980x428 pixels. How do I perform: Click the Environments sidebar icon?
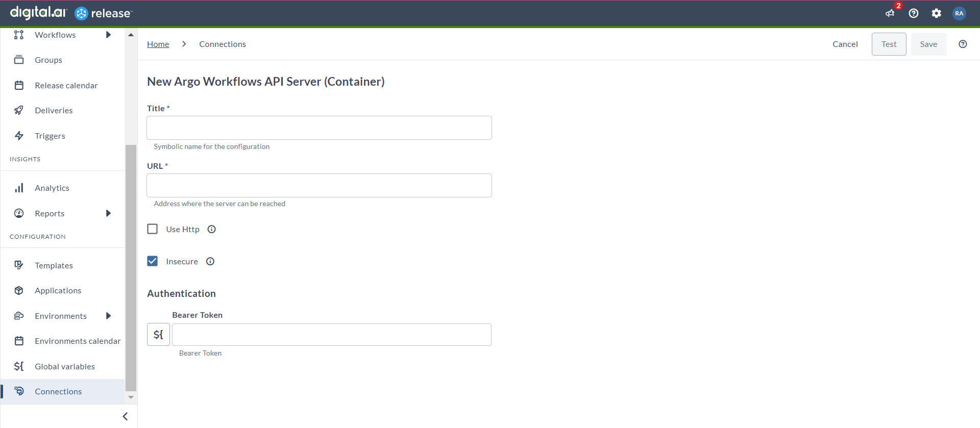(x=19, y=316)
